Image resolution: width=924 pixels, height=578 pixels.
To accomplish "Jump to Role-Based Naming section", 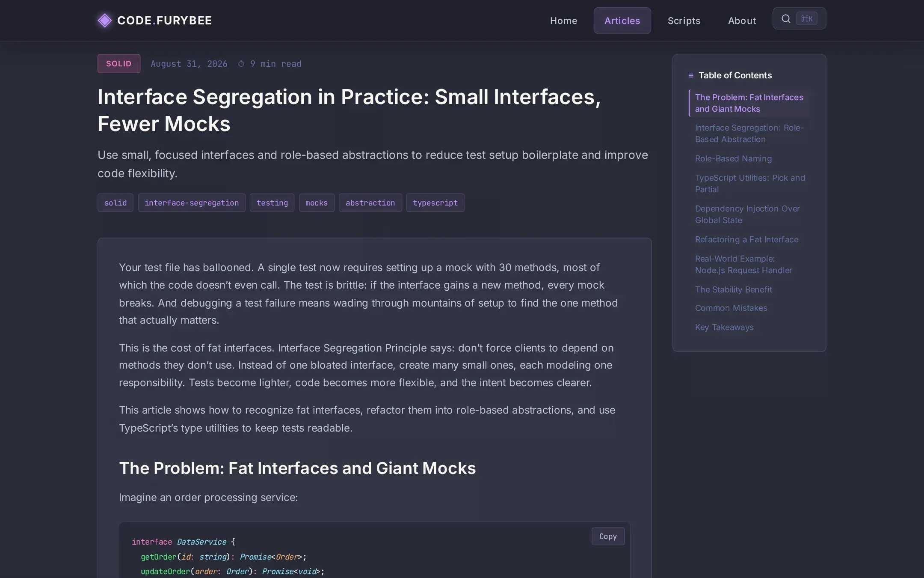I will [x=733, y=158].
